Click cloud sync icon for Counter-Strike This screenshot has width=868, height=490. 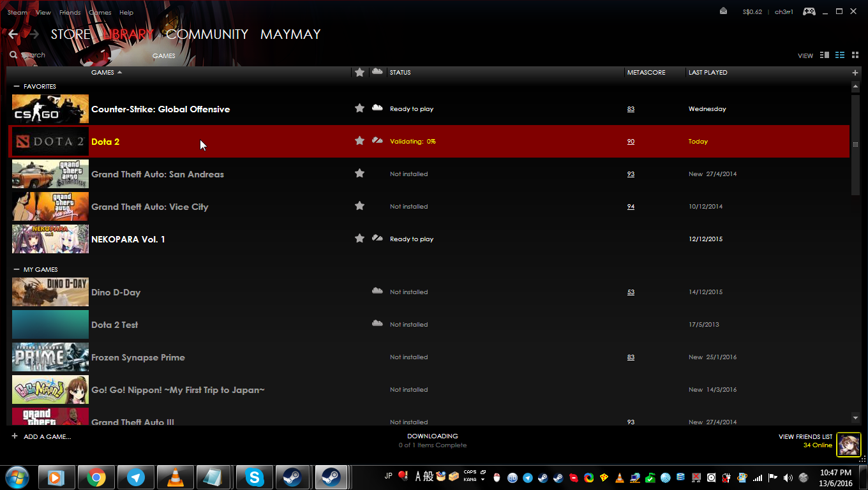coord(377,108)
